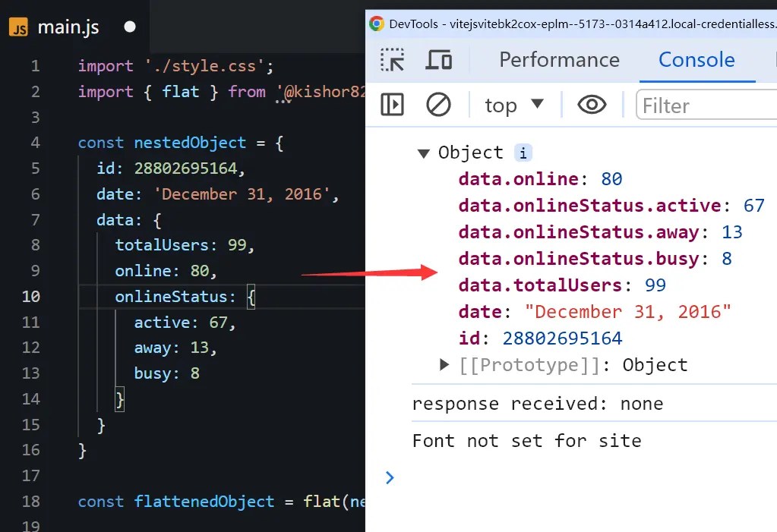Create a live expression with the eye icon
The width and height of the screenshot is (777, 532).
pos(592,105)
